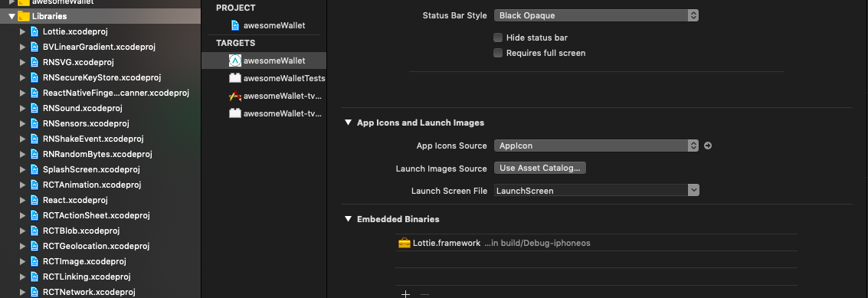Click the RCTAnimation.xcodeproj file icon
Screen dimensions: 868x298
[34, 185]
